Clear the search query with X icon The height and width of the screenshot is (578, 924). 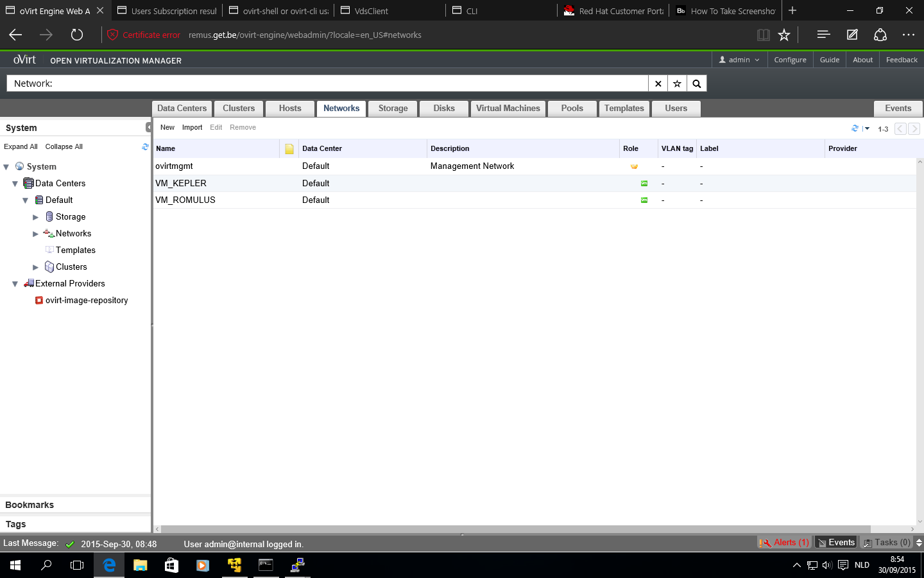658,83
